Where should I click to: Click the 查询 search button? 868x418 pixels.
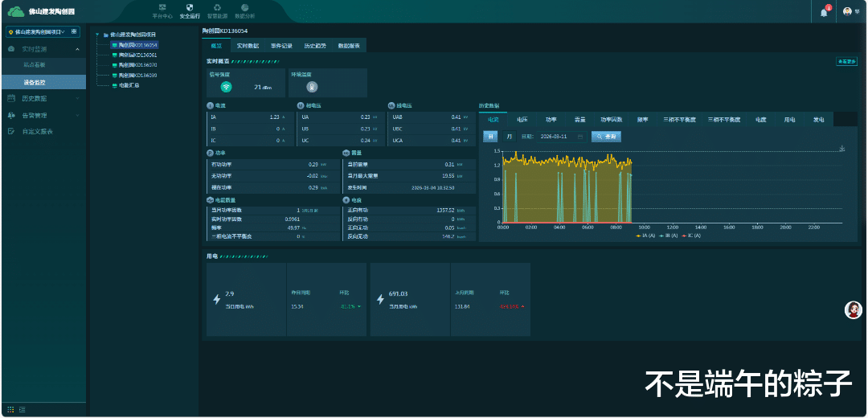(x=606, y=136)
